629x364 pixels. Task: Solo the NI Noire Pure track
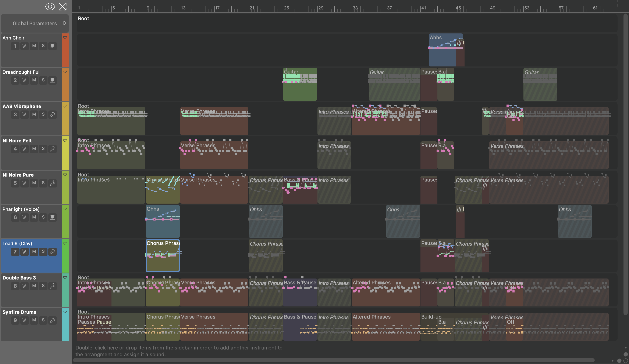43,183
